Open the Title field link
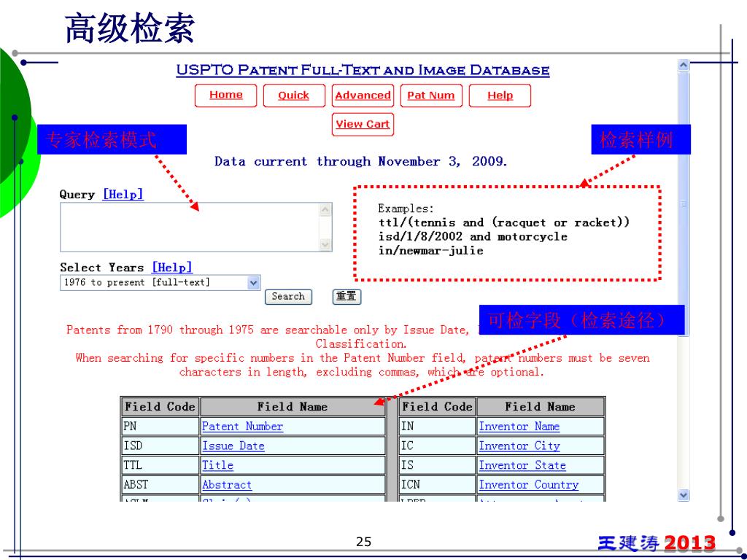Image resolution: width=747 pixels, height=560 pixels. pyautogui.click(x=217, y=465)
